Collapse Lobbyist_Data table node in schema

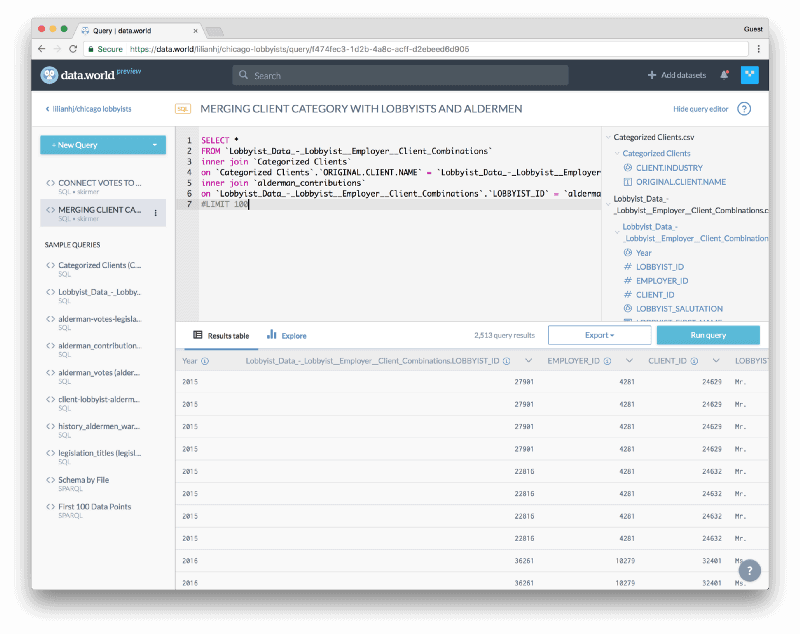[x=617, y=232]
